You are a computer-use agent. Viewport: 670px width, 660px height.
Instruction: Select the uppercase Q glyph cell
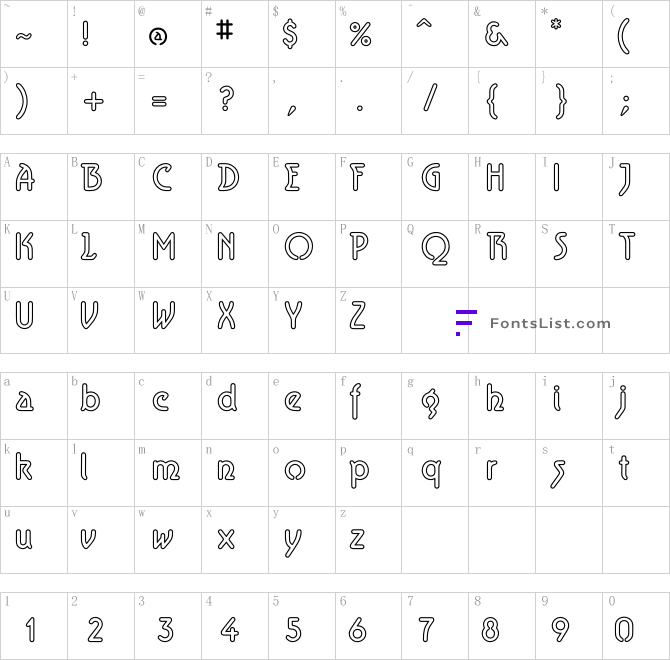click(435, 254)
